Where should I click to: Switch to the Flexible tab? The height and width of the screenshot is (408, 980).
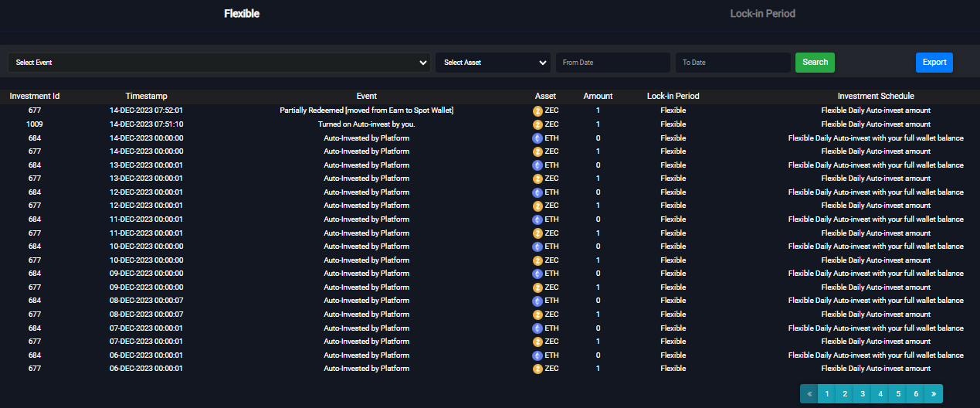[242, 14]
